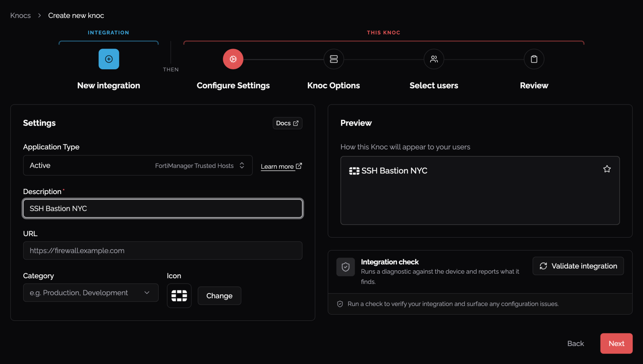Select the Select users step label
The width and height of the screenshot is (643, 364).
click(x=434, y=85)
